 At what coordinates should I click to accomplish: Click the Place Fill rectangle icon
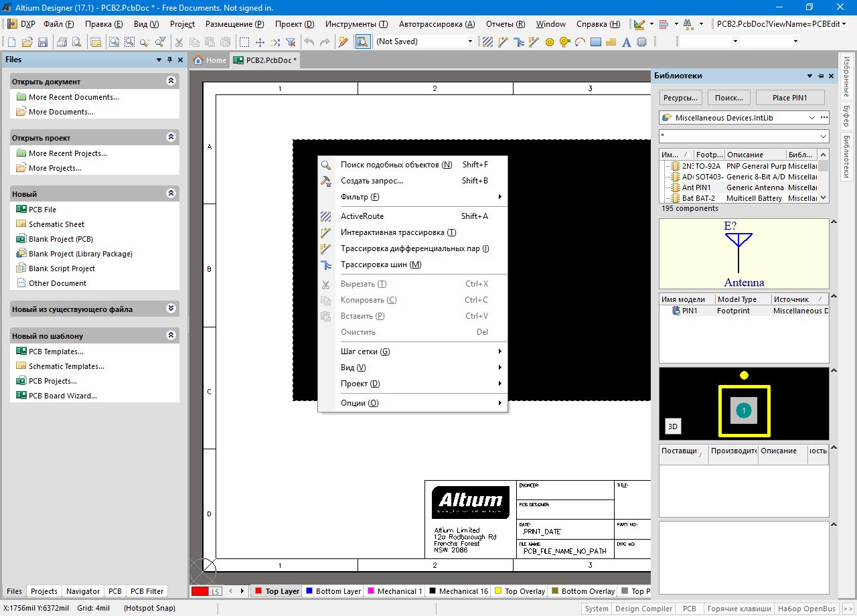595,42
